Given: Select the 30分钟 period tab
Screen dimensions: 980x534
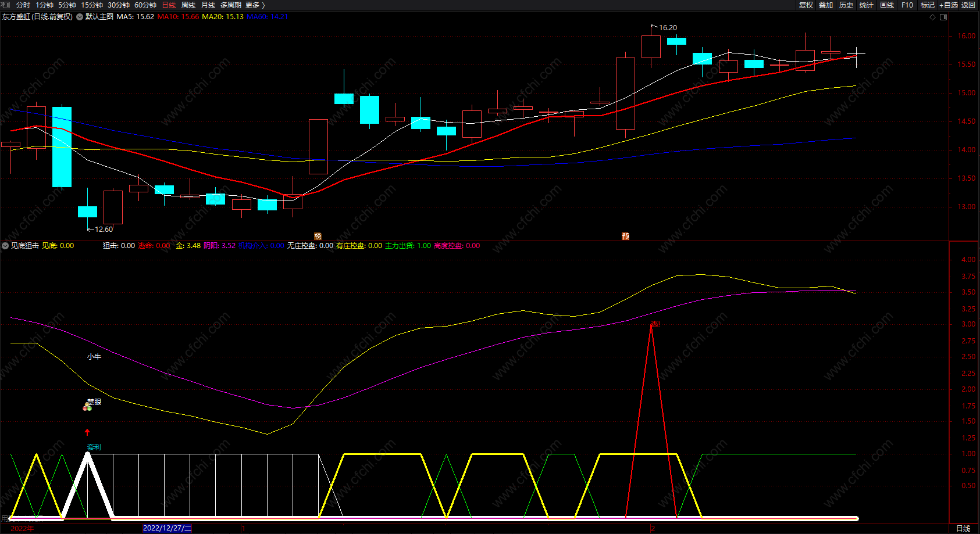Looking at the screenshot, I should click(119, 5).
